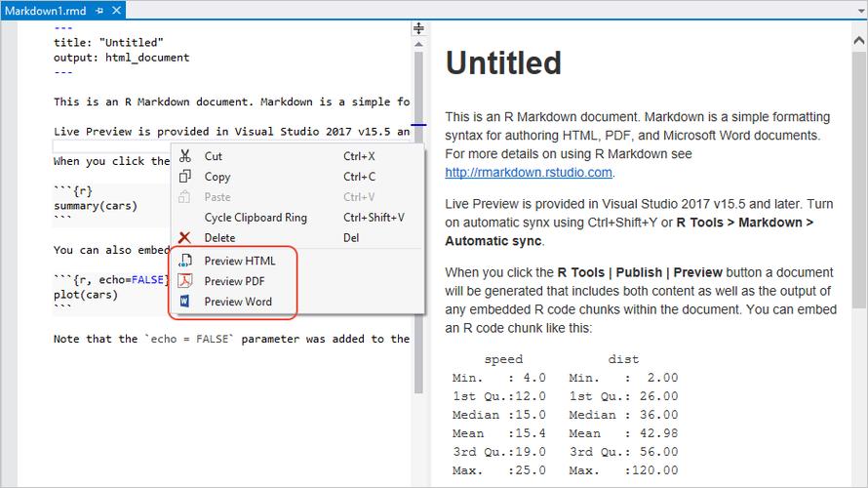Choose Preview Word from the context menu

[238, 303]
